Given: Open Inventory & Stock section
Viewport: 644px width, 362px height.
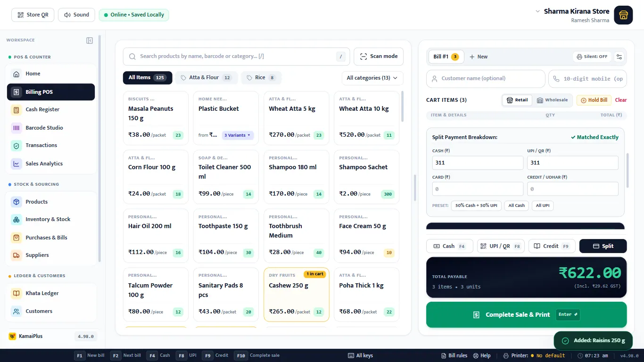Looking at the screenshot, I should (51, 220).
